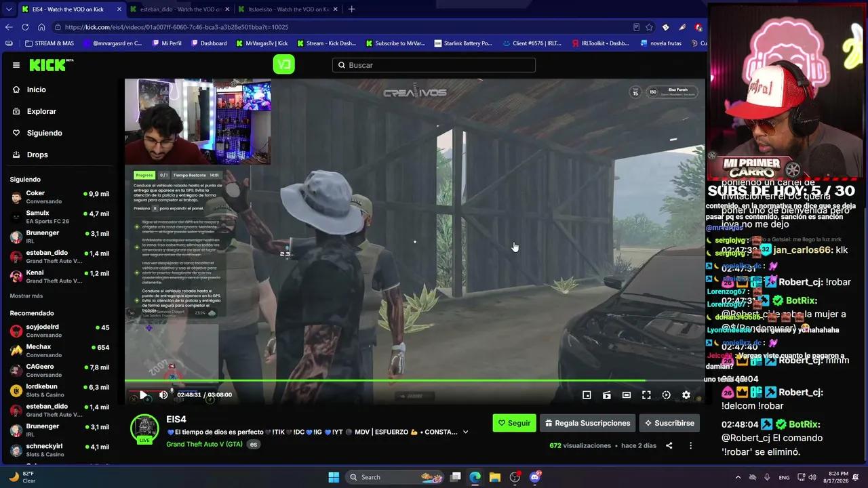Screen dimensions: 868x488
Task: Open Samulx channel in the sidebar
Action: (x=60, y=217)
